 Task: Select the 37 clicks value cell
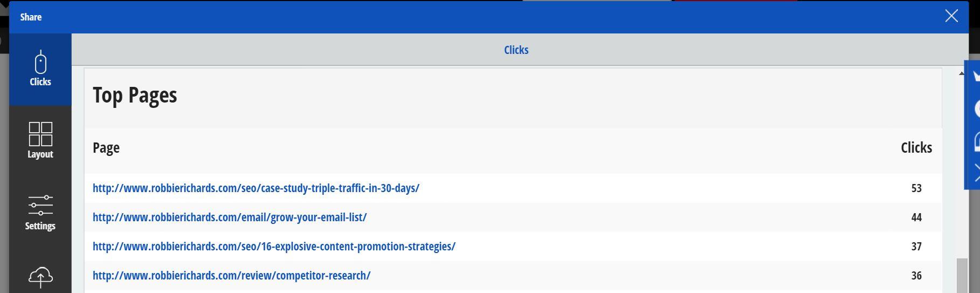(x=916, y=247)
